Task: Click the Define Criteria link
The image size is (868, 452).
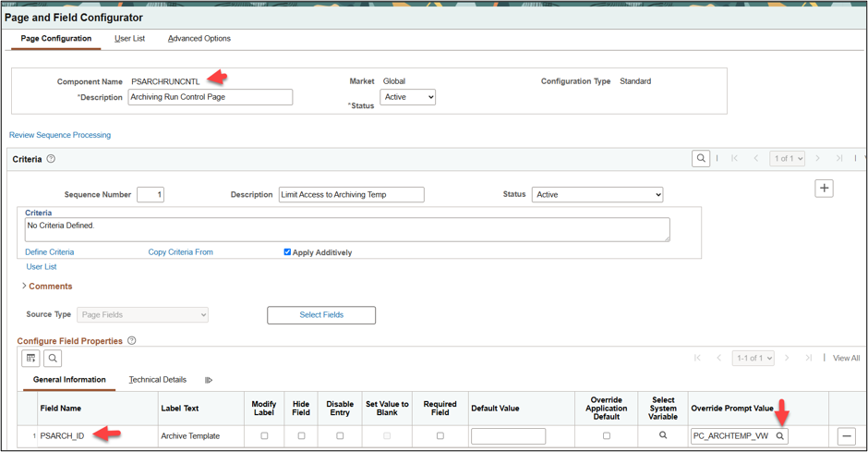Action: point(49,252)
